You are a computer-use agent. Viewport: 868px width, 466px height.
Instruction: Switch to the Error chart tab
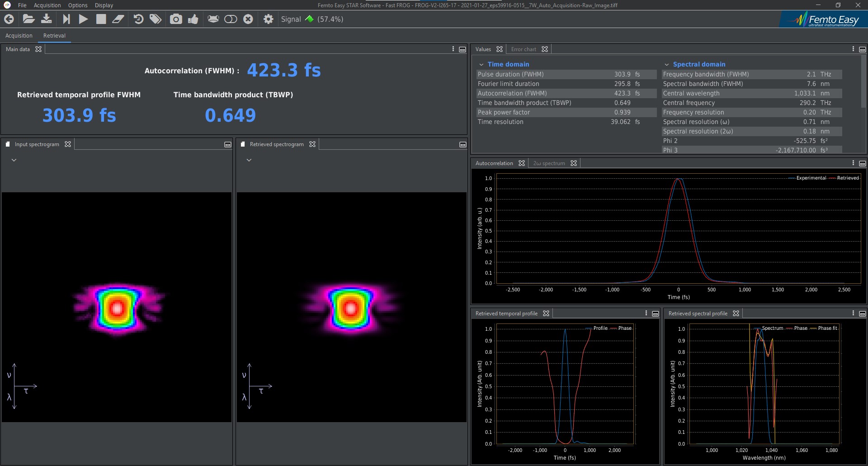(523, 49)
